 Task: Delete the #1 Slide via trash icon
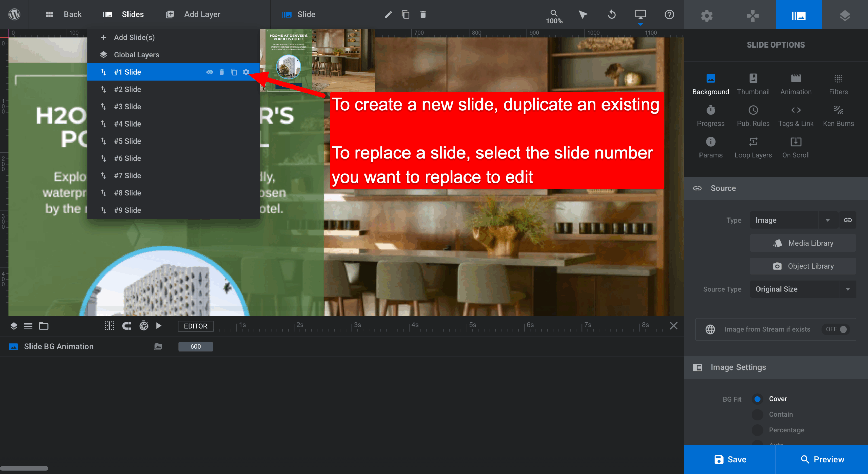click(222, 72)
